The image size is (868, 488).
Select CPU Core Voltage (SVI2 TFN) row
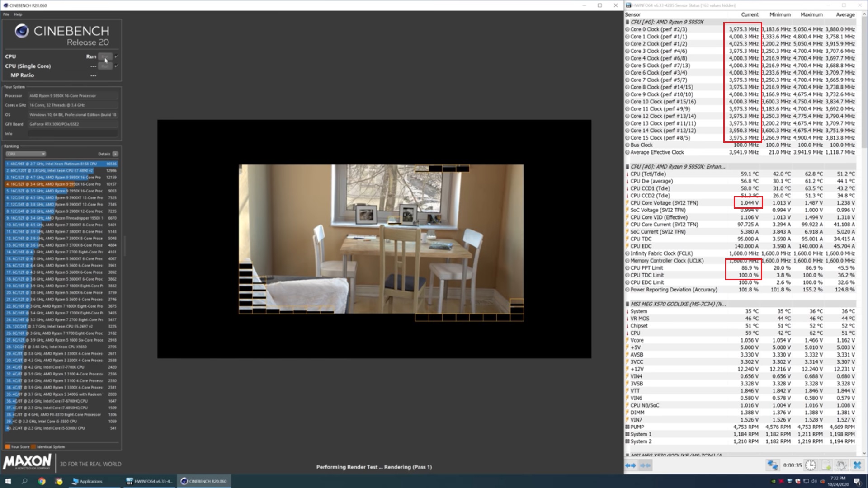741,203
